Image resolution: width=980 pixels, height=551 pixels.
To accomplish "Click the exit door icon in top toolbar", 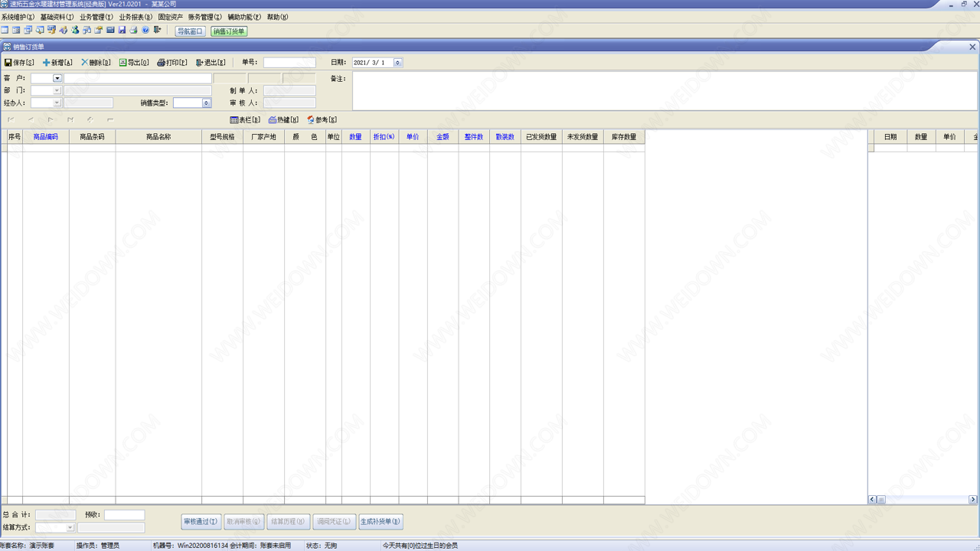I will pos(157,30).
